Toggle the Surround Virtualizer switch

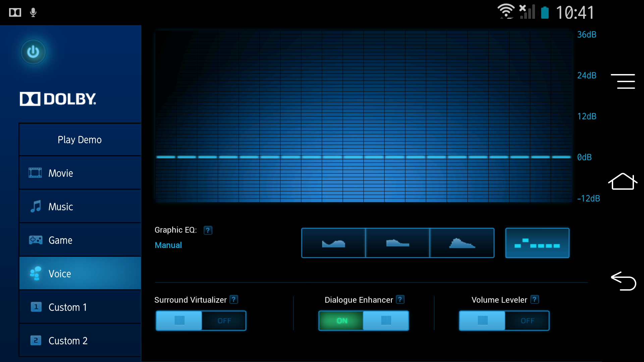click(201, 321)
